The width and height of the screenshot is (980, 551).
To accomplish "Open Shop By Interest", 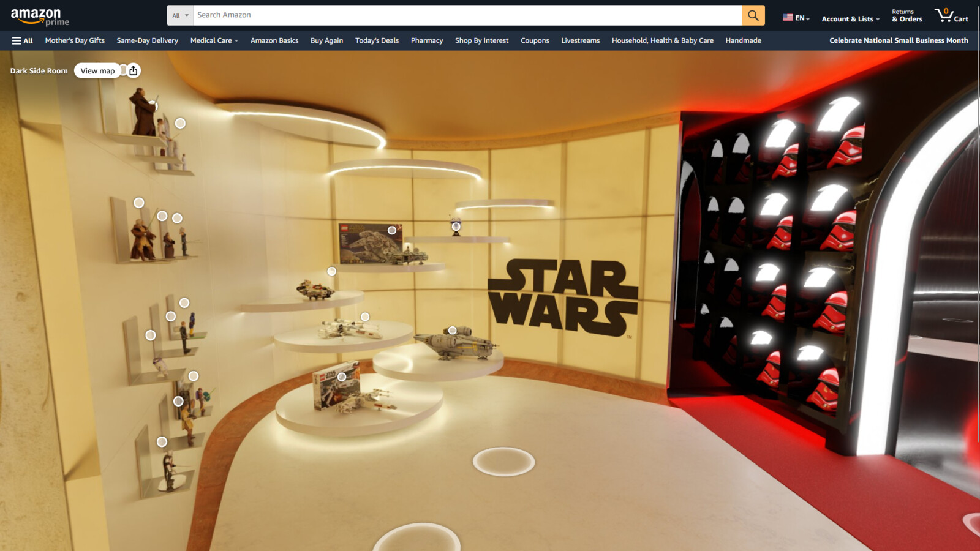I will [x=481, y=40].
